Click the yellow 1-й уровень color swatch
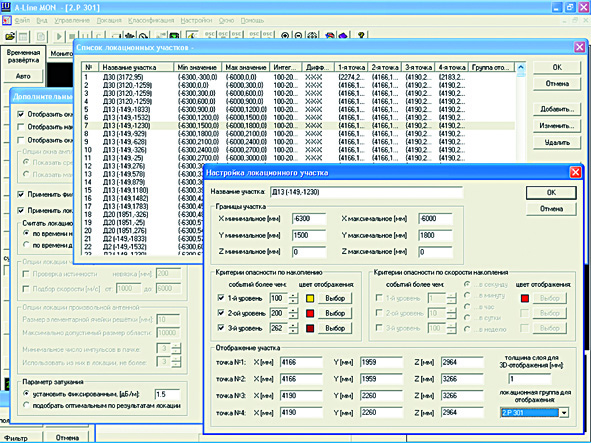This screenshot has width=591, height=443. (310, 299)
